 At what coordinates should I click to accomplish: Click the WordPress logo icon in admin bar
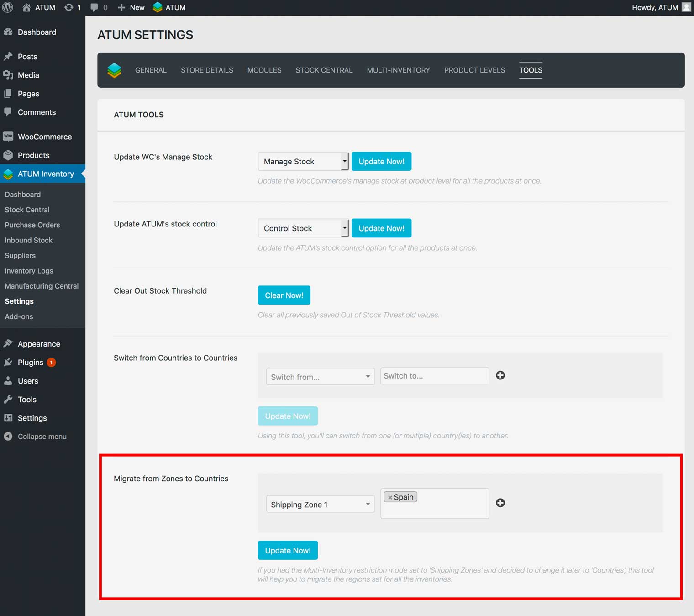(x=8, y=7)
